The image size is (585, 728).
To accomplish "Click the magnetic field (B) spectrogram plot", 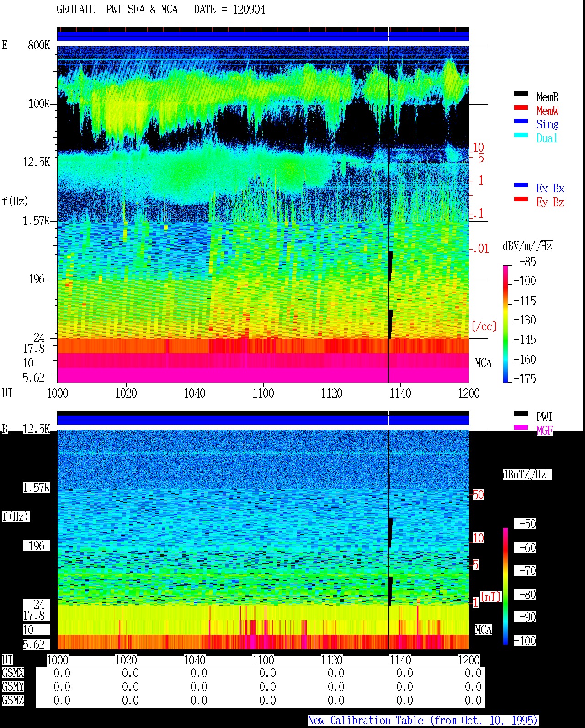I will (x=263, y=539).
